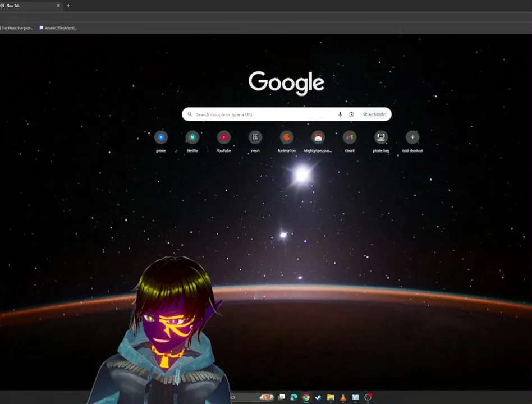Viewport: 532px width, 404px height.
Task: Open the V app in taskbar
Action: (355, 397)
